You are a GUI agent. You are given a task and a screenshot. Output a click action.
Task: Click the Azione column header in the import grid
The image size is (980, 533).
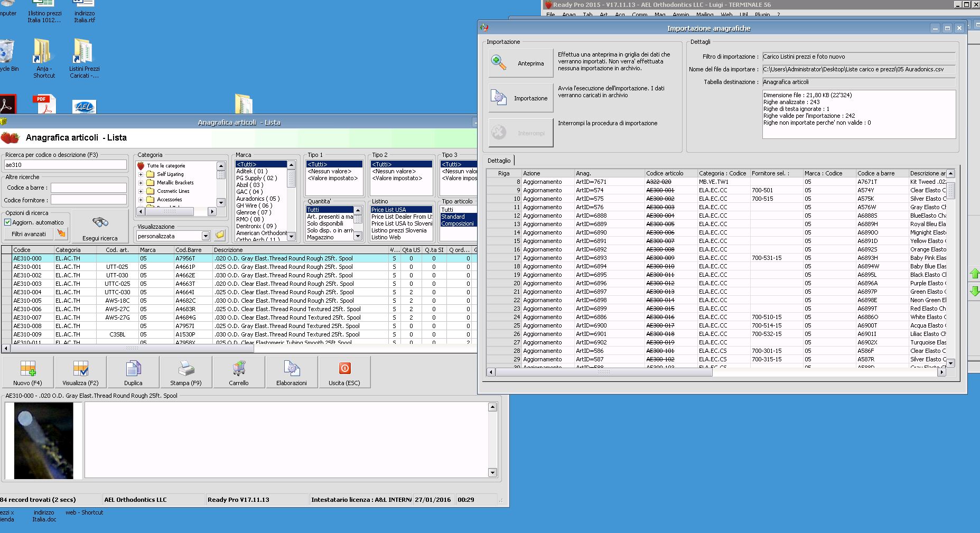pos(548,173)
